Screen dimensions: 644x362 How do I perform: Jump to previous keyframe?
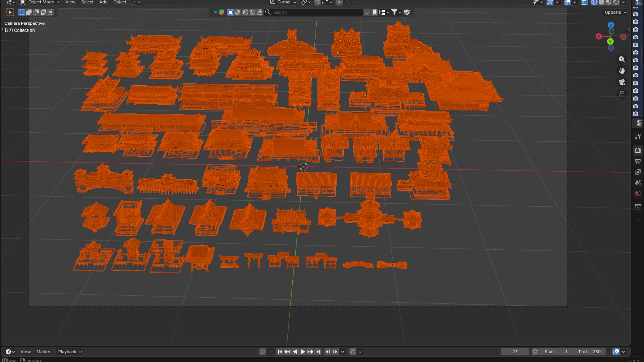click(x=287, y=352)
